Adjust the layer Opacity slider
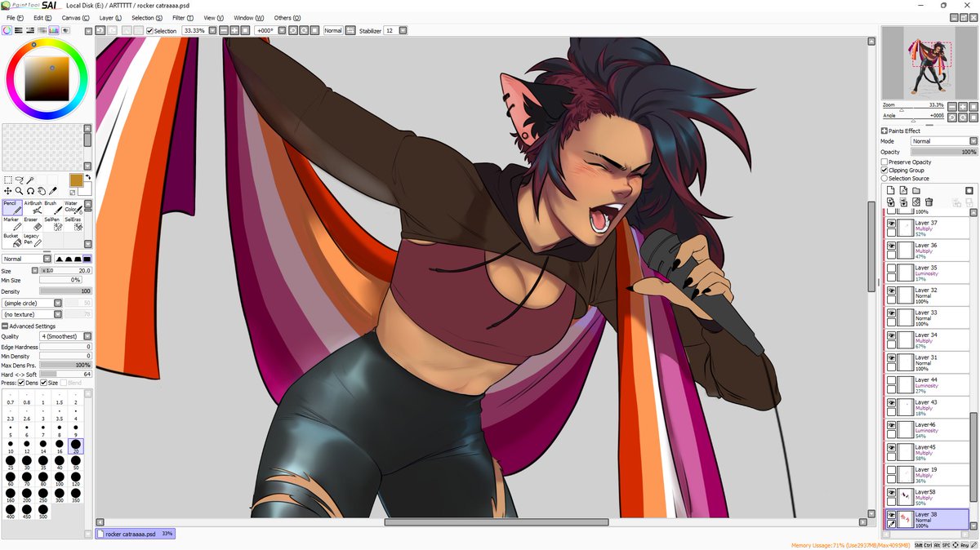Screen dimensions: 980x550 (943, 152)
